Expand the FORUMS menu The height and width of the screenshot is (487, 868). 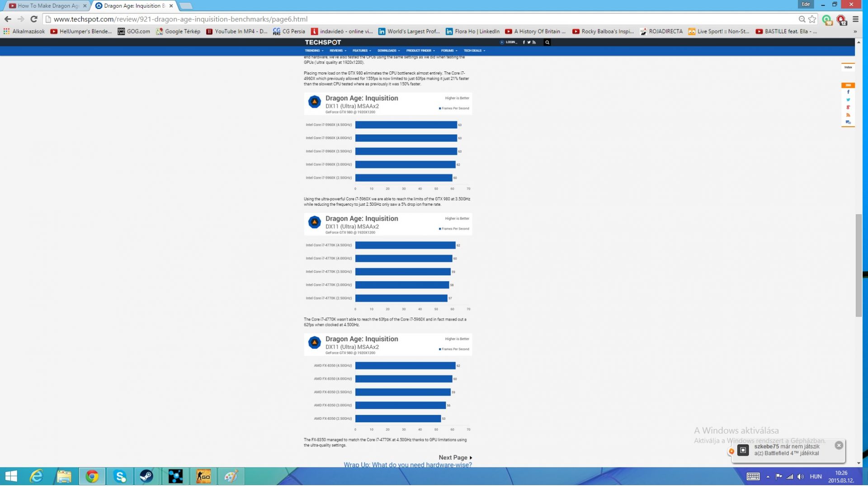point(449,51)
